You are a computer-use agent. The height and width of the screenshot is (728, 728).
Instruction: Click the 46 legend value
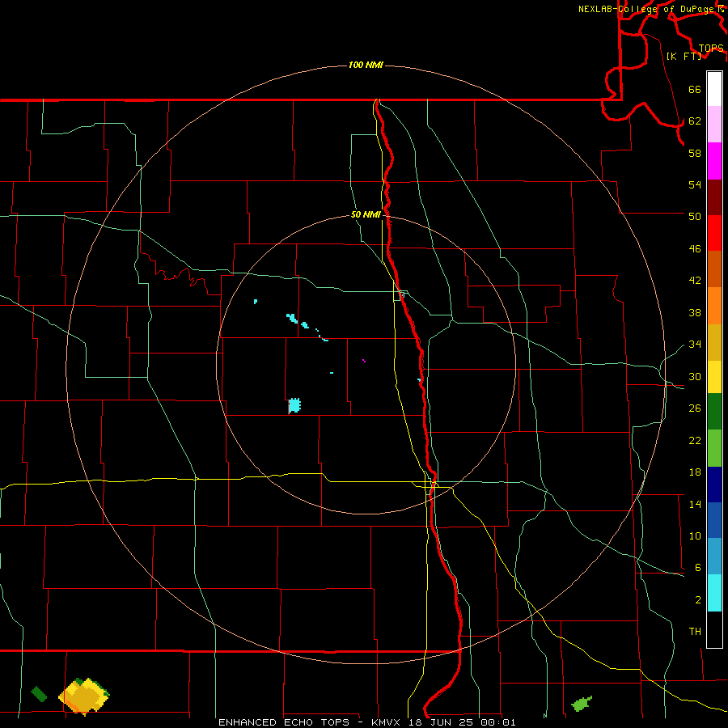[x=695, y=249]
